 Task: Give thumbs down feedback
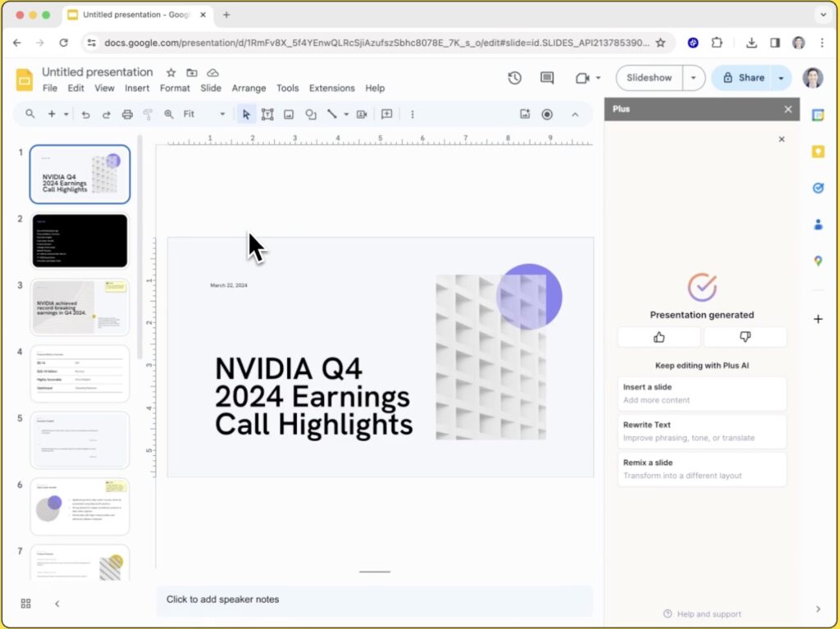pyautogui.click(x=745, y=337)
